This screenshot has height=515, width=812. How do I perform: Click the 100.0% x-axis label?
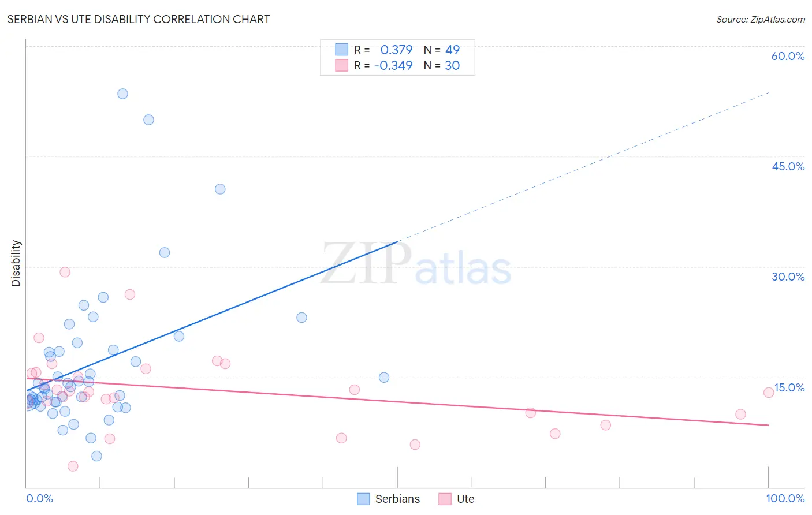785,498
